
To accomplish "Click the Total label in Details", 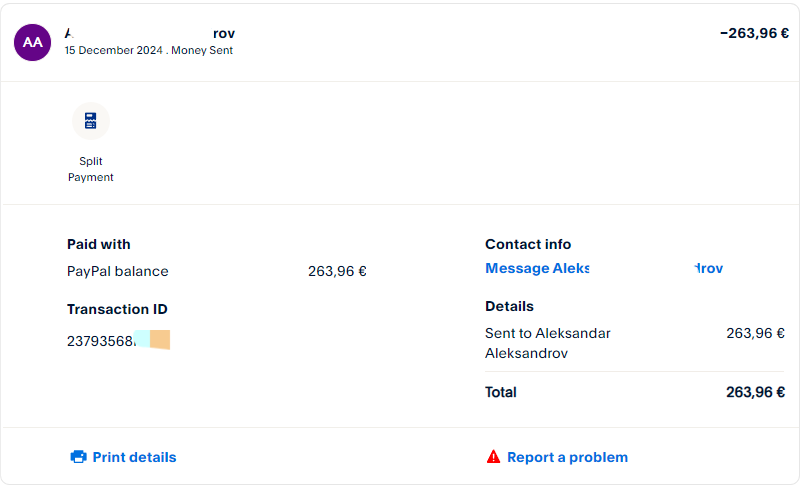I will [x=501, y=392].
